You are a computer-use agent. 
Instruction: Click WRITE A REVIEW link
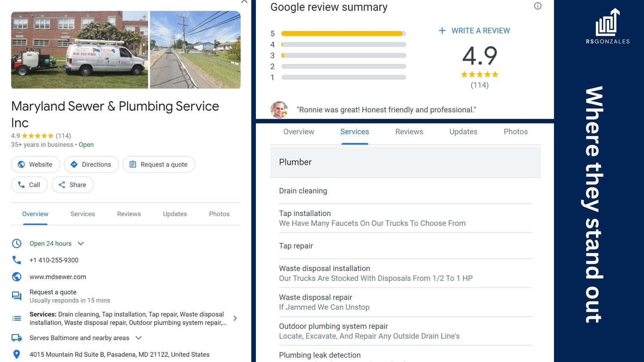click(480, 30)
